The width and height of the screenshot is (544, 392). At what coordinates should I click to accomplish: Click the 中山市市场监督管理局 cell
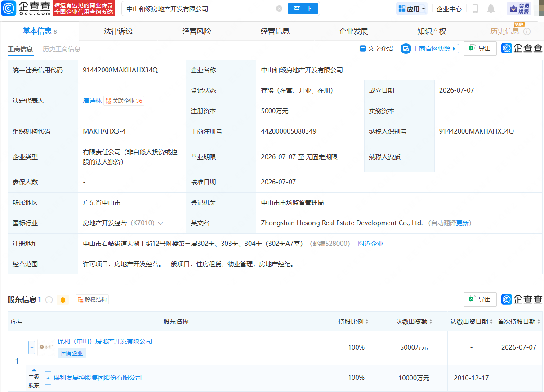(x=292, y=203)
